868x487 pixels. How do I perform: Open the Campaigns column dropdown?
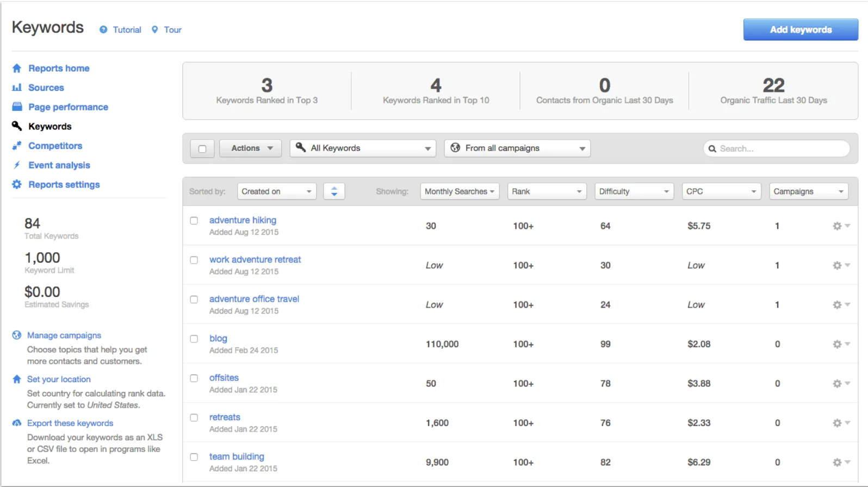pos(809,191)
